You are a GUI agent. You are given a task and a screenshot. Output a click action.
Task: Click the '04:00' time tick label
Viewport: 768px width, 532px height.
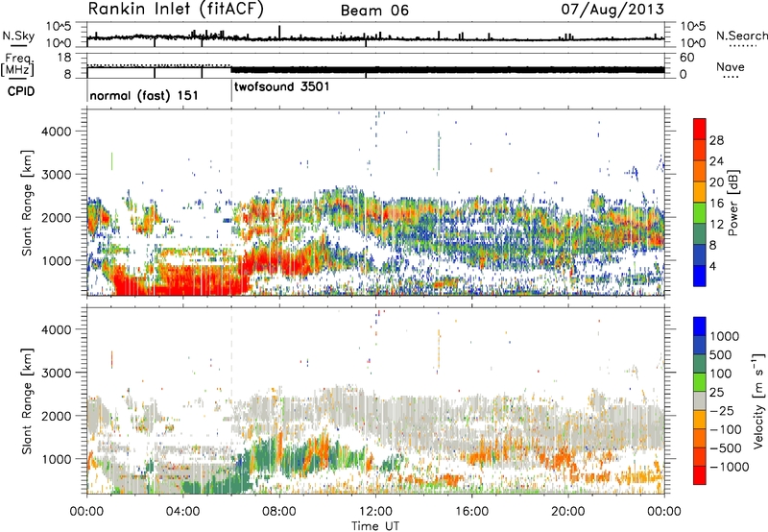(182, 512)
